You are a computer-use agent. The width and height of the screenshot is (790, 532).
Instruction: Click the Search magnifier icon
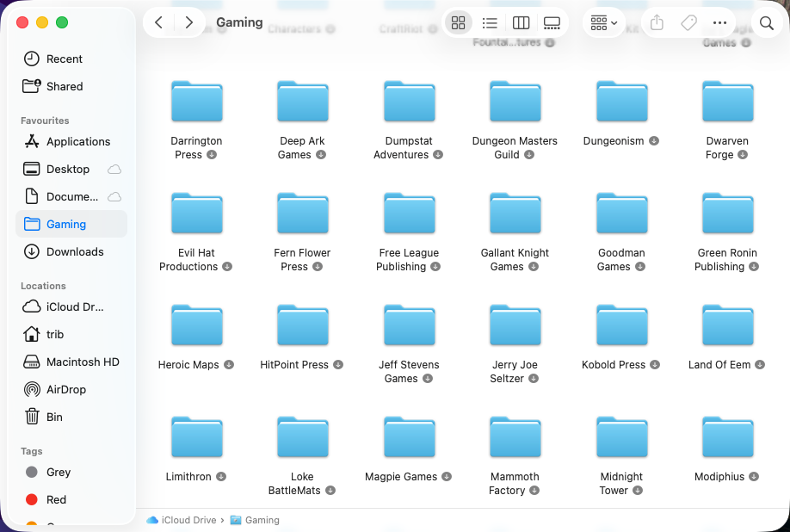766,22
